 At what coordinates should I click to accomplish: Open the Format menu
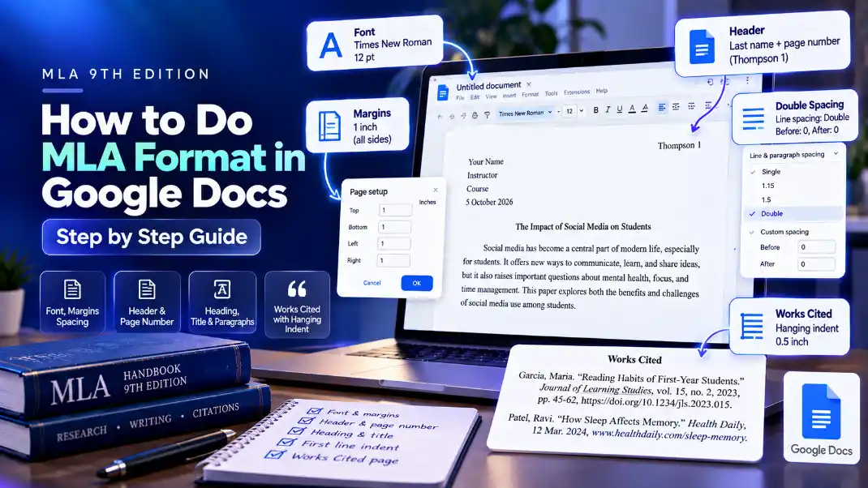click(530, 95)
